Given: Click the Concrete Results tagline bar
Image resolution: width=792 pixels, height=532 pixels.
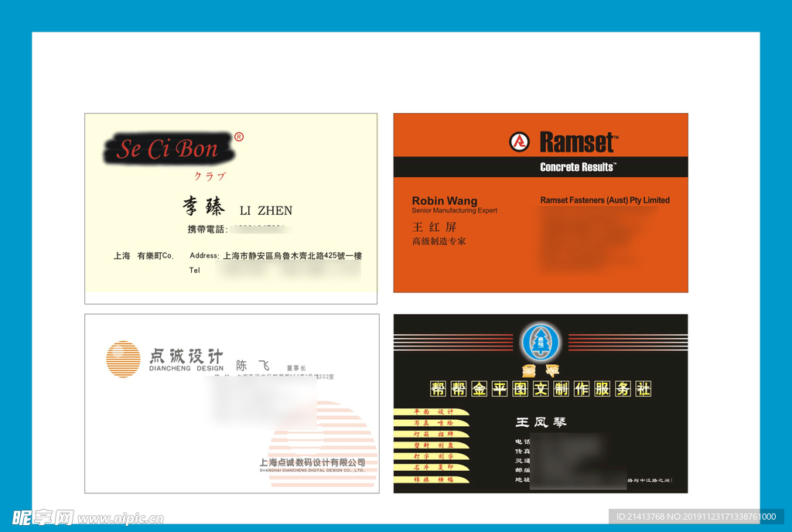Looking at the screenshot, I should point(541,167).
